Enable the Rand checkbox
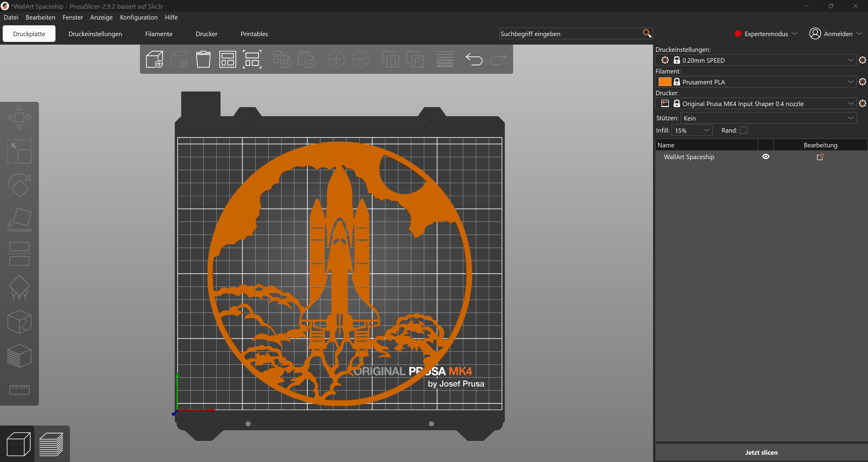 click(743, 130)
